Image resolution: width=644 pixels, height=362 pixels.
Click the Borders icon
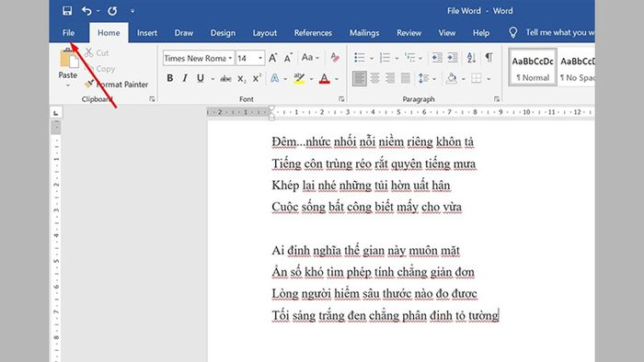click(477, 78)
